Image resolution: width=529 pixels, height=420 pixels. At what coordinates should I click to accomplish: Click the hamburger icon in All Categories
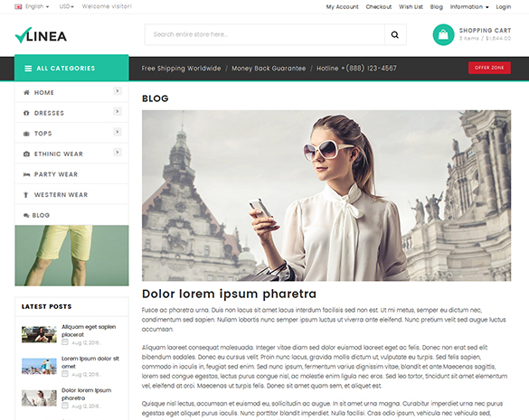(x=28, y=69)
